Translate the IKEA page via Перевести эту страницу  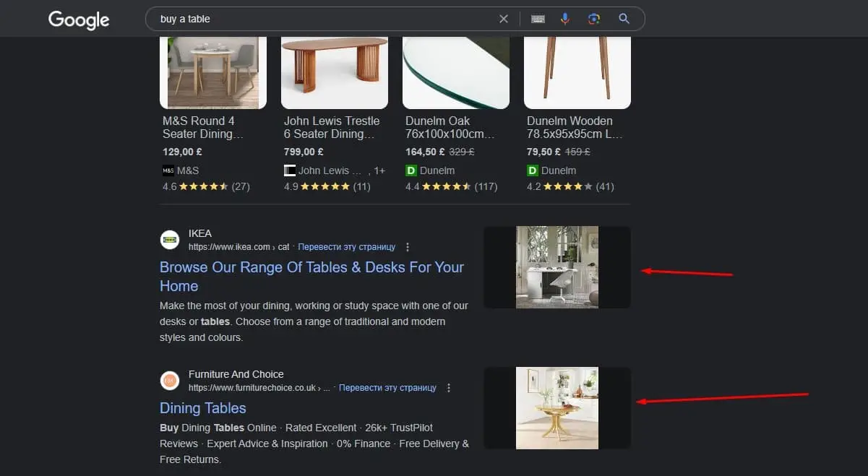click(x=347, y=247)
